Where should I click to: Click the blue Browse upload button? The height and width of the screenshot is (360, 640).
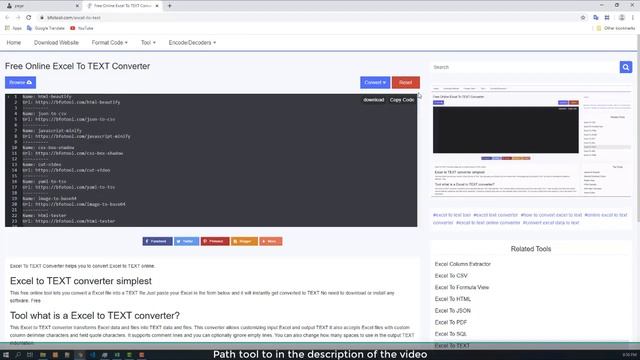(x=20, y=82)
